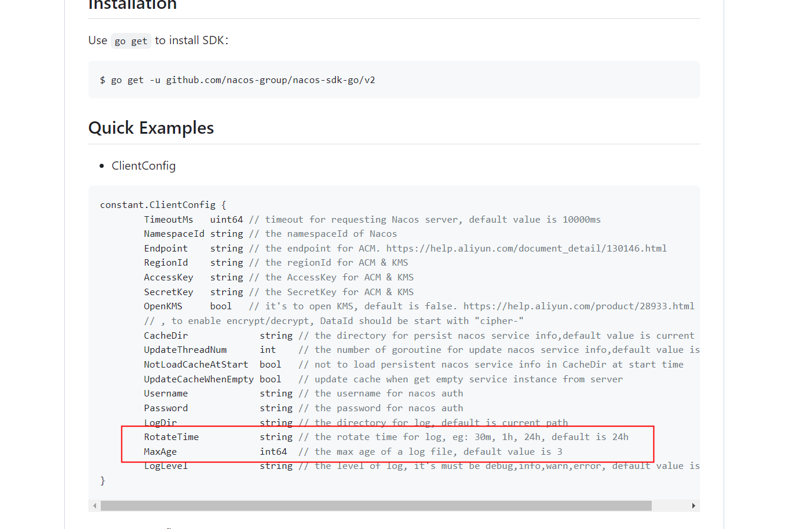812x529 pixels.
Task: Click the aliyun document_detail/130146.html URL
Action: [x=526, y=249]
